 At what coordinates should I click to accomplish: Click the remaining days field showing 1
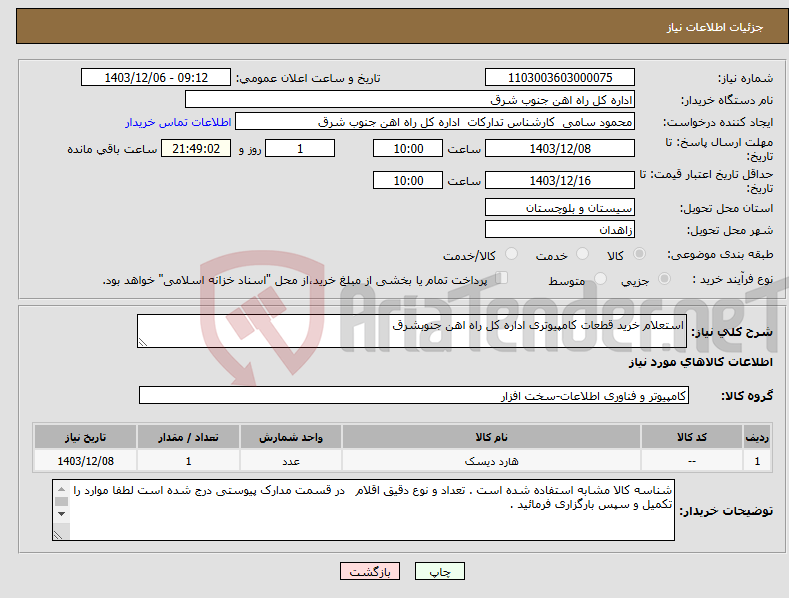(300, 148)
